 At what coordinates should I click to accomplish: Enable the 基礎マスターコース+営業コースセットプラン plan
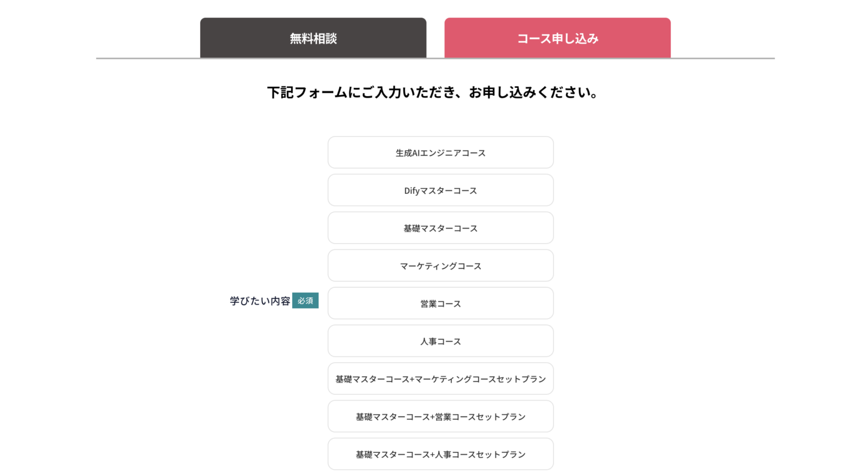pyautogui.click(x=440, y=416)
